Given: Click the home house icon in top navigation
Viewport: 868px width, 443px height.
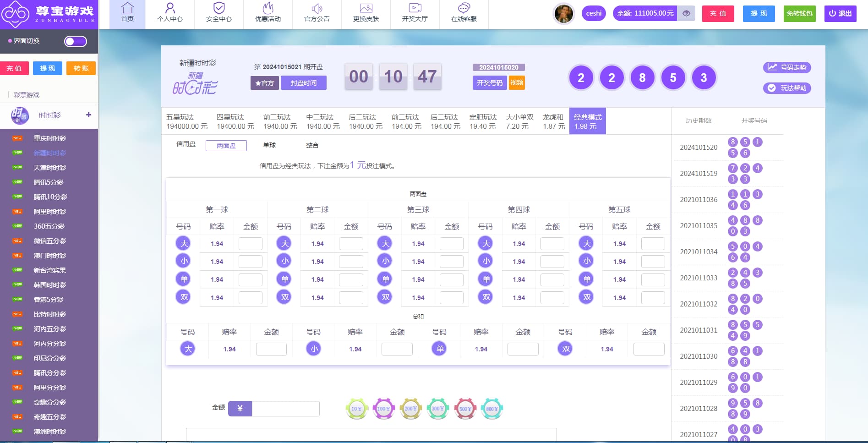Looking at the screenshot, I should pos(127,8).
